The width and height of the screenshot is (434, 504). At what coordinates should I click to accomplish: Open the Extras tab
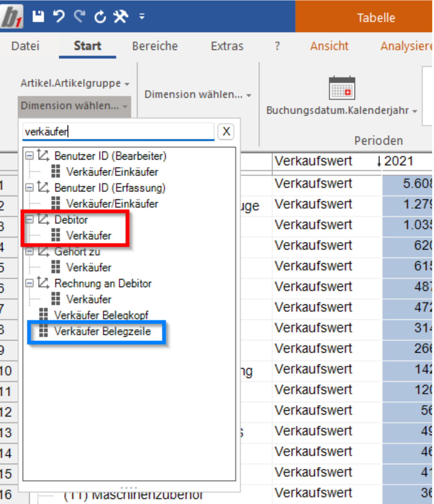click(227, 46)
